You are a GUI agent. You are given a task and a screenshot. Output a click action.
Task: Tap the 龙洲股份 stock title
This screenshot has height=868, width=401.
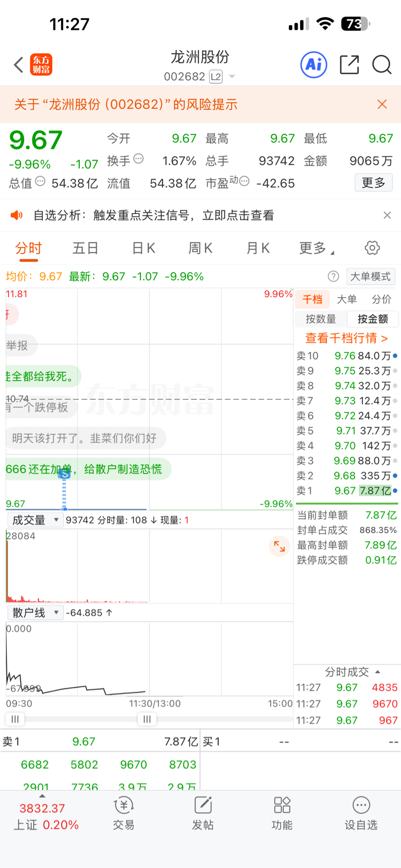tap(200, 57)
